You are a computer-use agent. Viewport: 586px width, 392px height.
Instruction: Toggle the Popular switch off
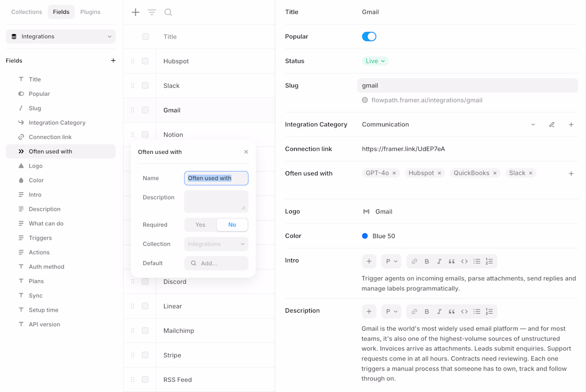click(x=369, y=36)
